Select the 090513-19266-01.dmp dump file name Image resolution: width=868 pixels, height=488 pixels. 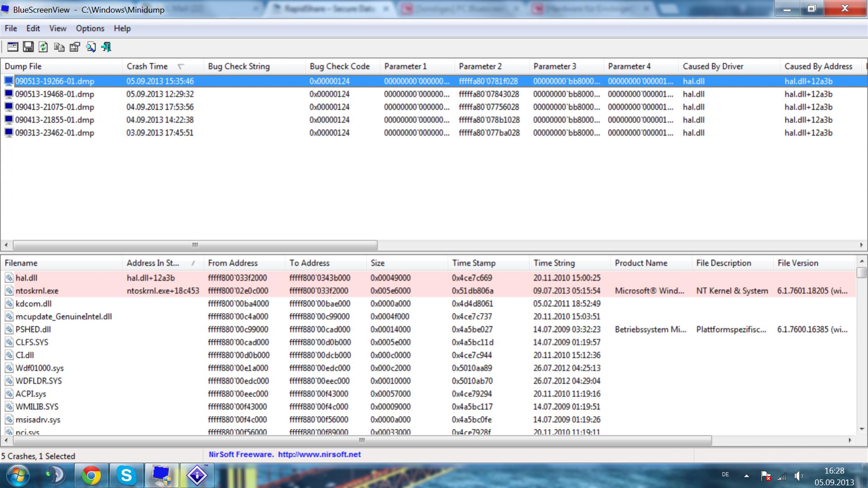point(55,81)
